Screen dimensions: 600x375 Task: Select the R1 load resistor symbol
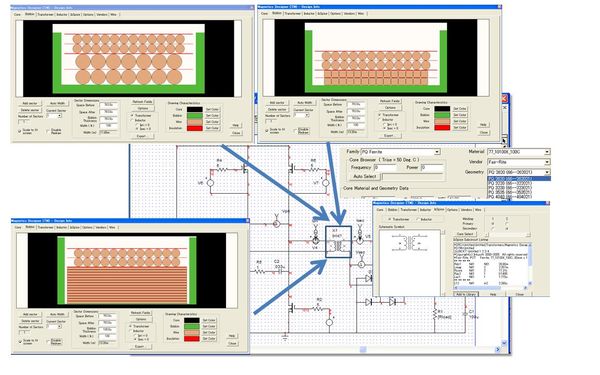[x=435, y=314]
